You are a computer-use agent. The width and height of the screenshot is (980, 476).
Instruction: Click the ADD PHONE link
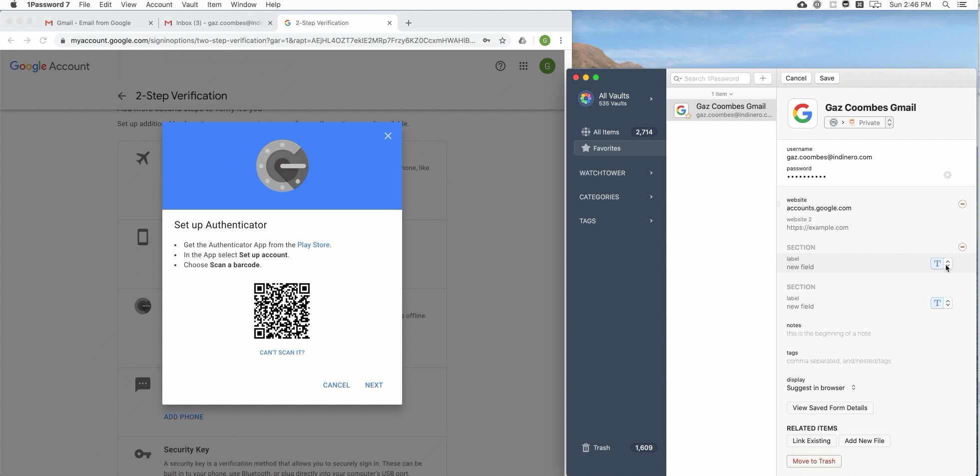click(x=183, y=417)
